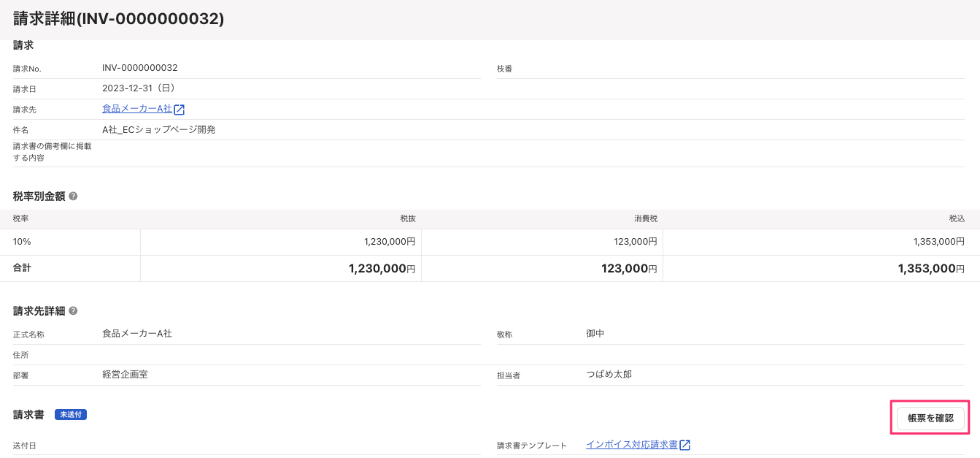Select the 10% tax rate row
Image resolution: width=980 pixels, height=458 pixels.
pyautogui.click(x=22, y=242)
